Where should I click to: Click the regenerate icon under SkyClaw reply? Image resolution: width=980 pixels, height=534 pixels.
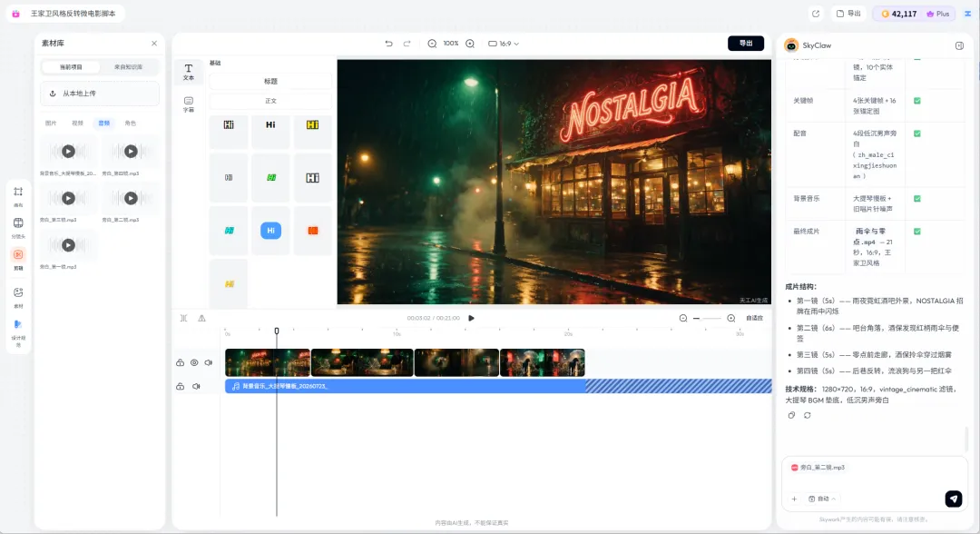click(807, 415)
